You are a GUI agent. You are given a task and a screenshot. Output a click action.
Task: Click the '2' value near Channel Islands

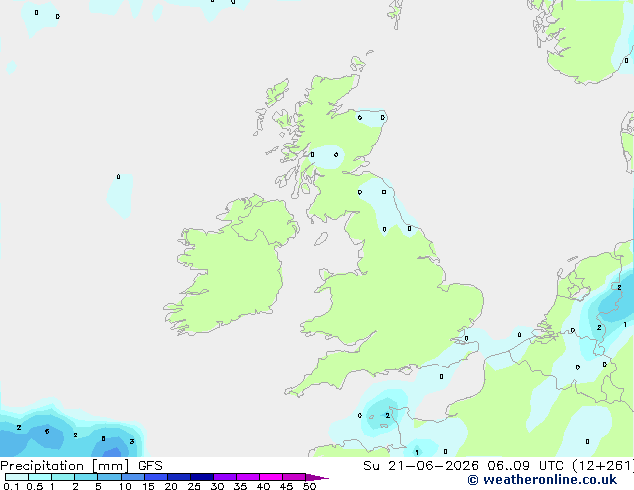387,415
